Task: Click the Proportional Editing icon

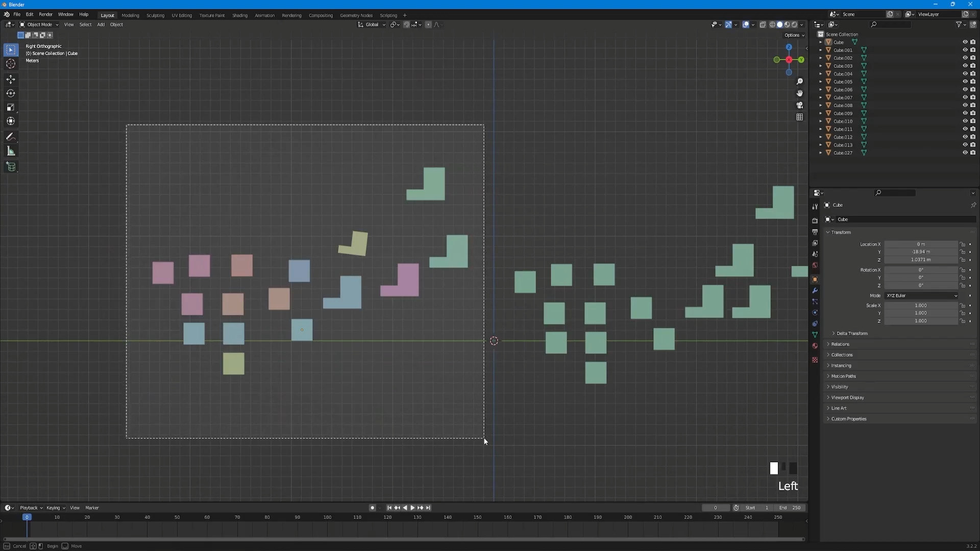Action: (429, 25)
